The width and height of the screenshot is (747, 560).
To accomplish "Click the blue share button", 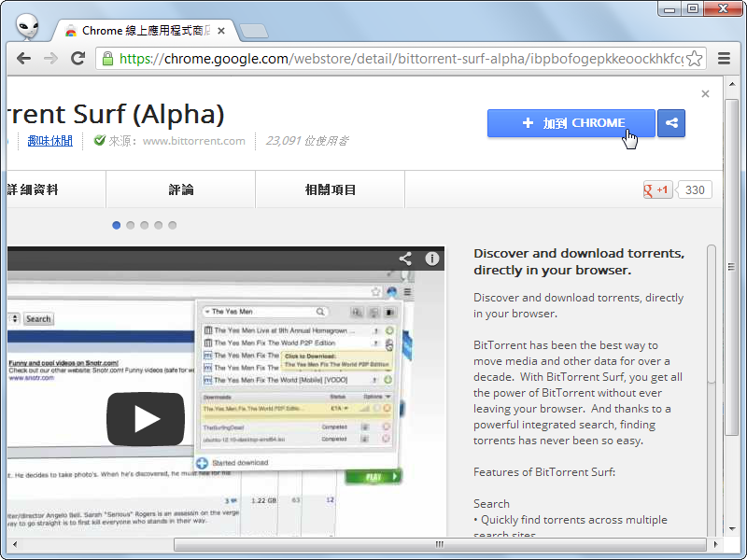I will click(x=671, y=123).
